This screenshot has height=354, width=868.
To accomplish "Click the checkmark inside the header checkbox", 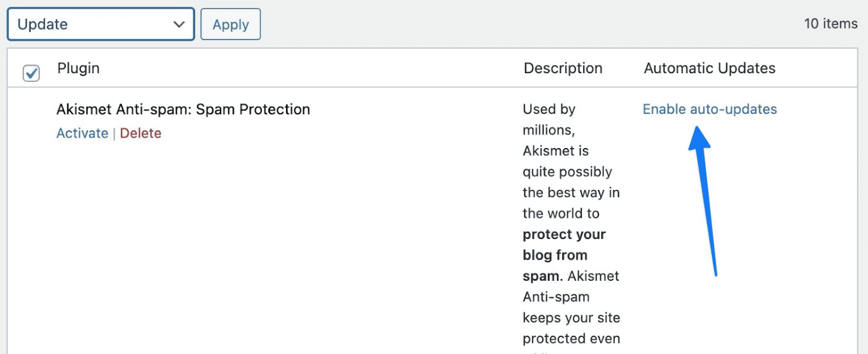I will (x=31, y=74).
